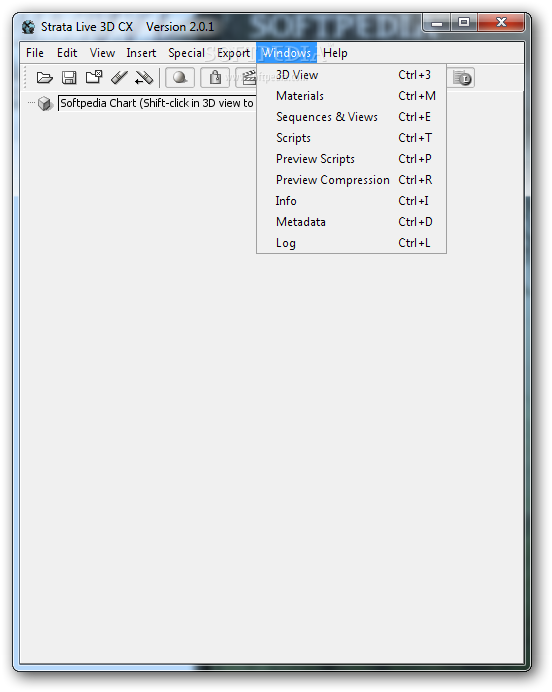The height and width of the screenshot is (692, 552).
Task: Click the info list toolbar button
Action: click(462, 78)
